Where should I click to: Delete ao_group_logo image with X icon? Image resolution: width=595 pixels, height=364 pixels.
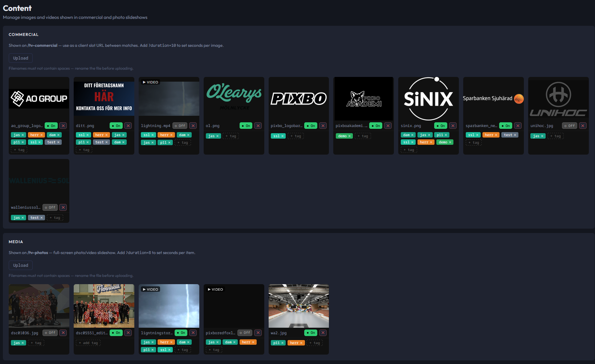(x=63, y=126)
